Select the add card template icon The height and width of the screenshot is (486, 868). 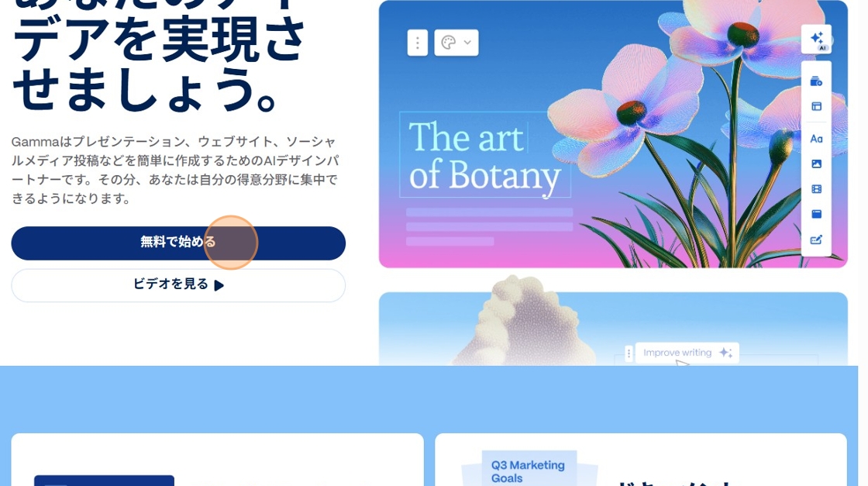(x=817, y=82)
